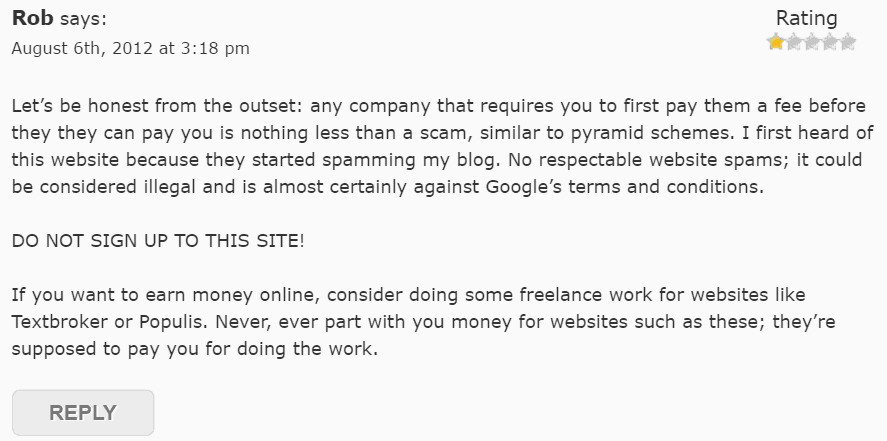This screenshot has width=887, height=441.
Task: Click the fourth grey rating star
Action: point(829,42)
